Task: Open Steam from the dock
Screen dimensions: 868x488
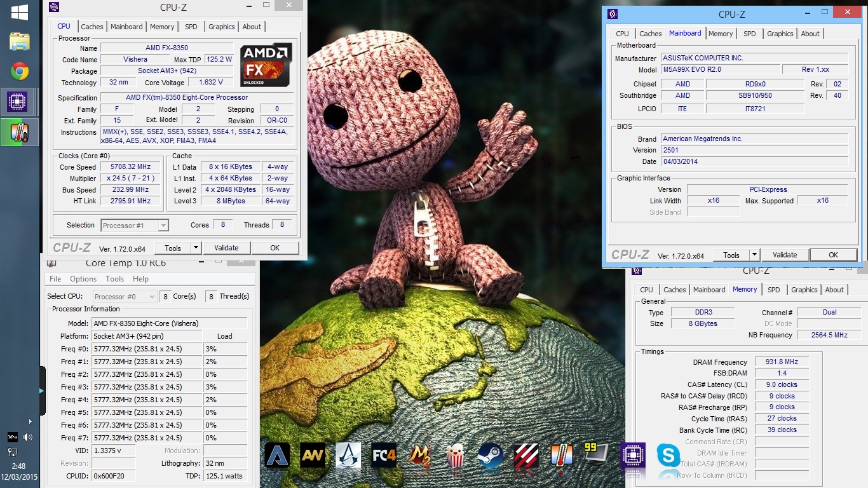Action: click(x=491, y=455)
